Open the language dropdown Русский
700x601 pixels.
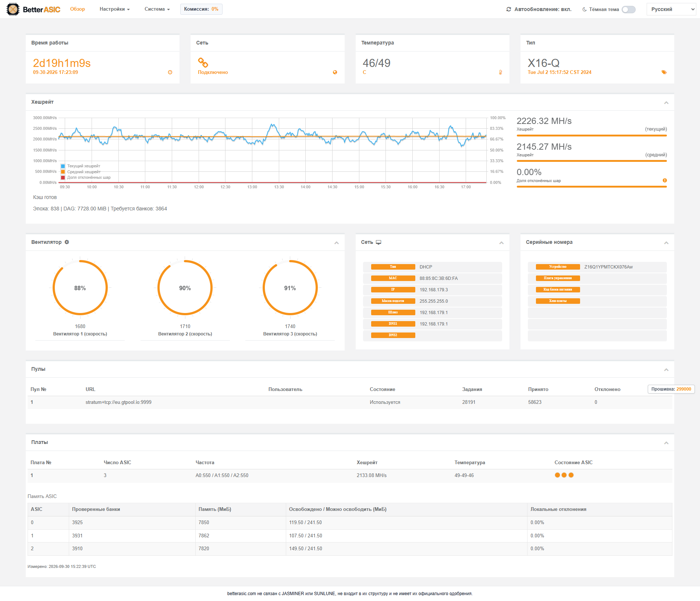tap(672, 9)
